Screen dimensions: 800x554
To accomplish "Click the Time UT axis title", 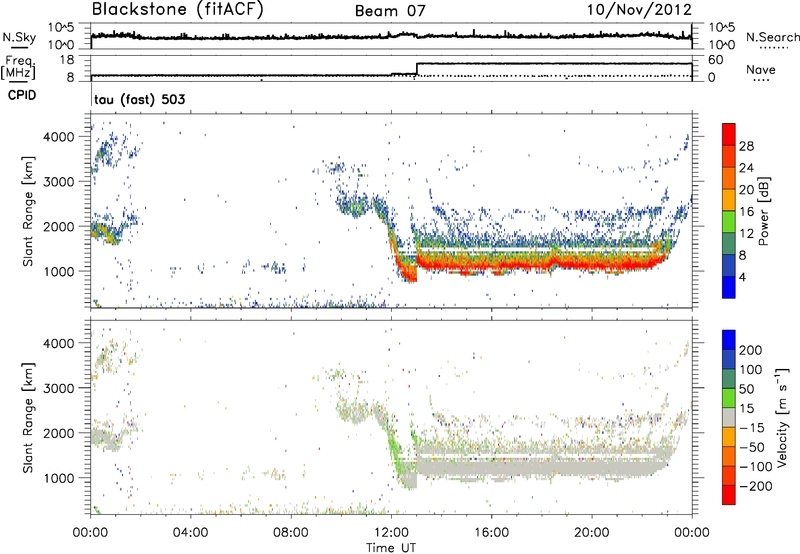I will point(391,548).
